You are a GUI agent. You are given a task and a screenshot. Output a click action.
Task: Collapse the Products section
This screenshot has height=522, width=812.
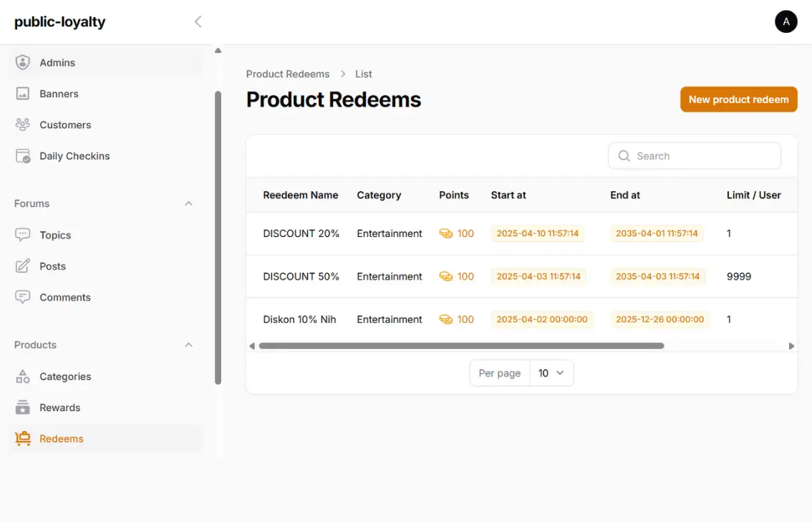pyautogui.click(x=188, y=345)
